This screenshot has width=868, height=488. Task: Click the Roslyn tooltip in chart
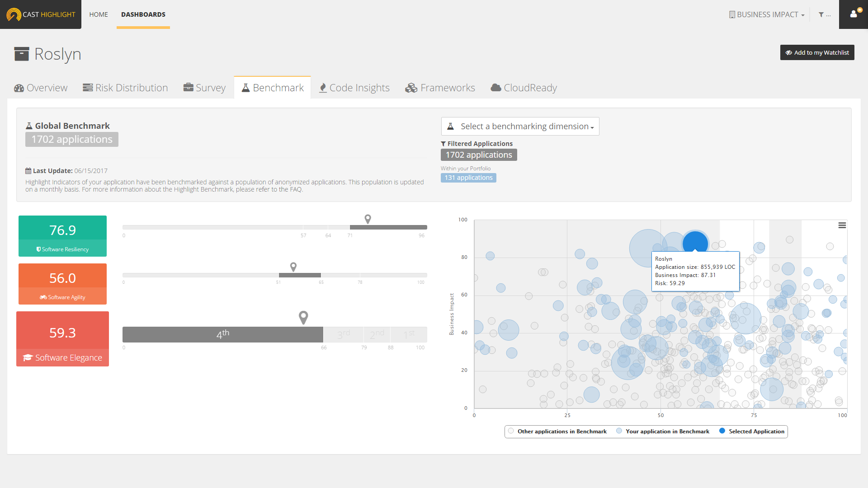click(x=695, y=271)
